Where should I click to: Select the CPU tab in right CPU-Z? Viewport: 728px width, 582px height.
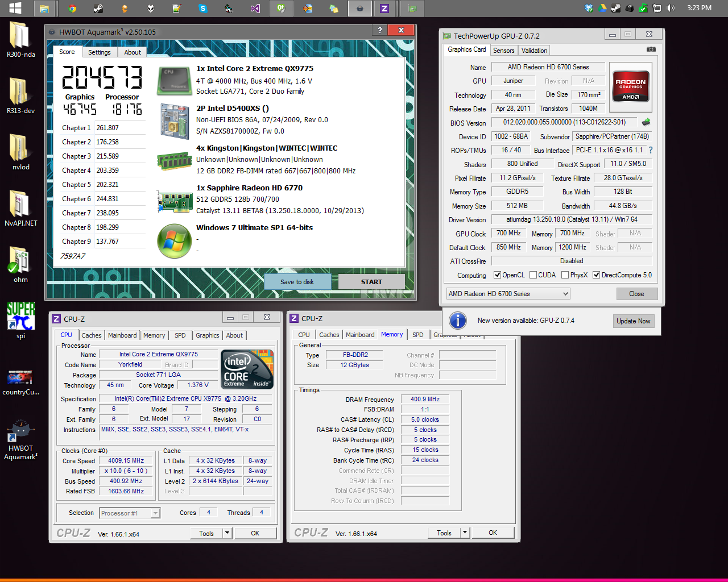click(304, 335)
